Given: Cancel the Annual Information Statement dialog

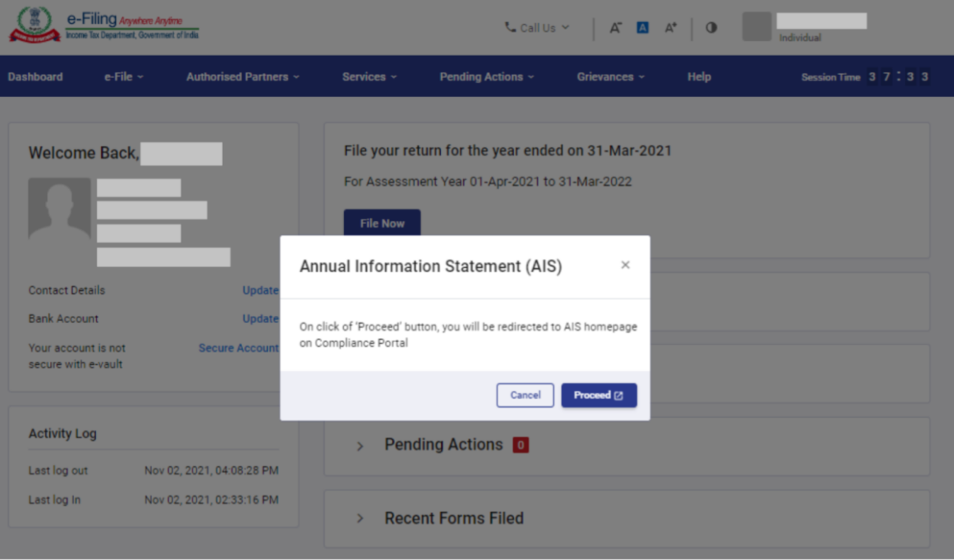Looking at the screenshot, I should pos(525,395).
